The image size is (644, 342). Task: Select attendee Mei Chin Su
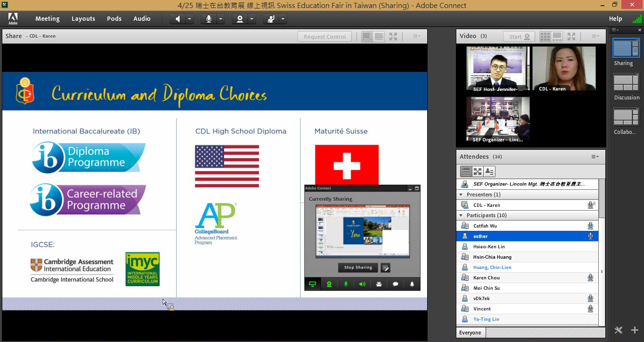pyautogui.click(x=528, y=288)
